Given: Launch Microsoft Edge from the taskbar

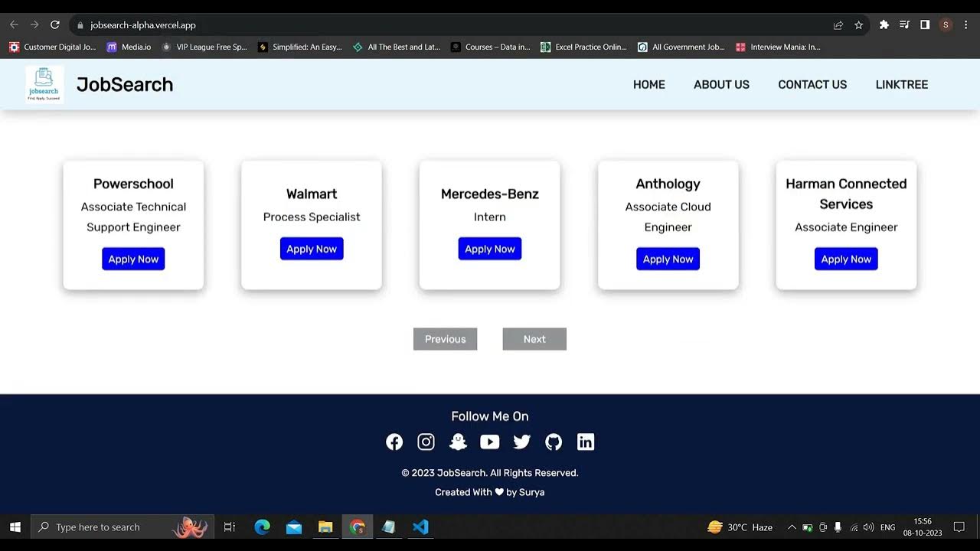Looking at the screenshot, I should (263, 527).
